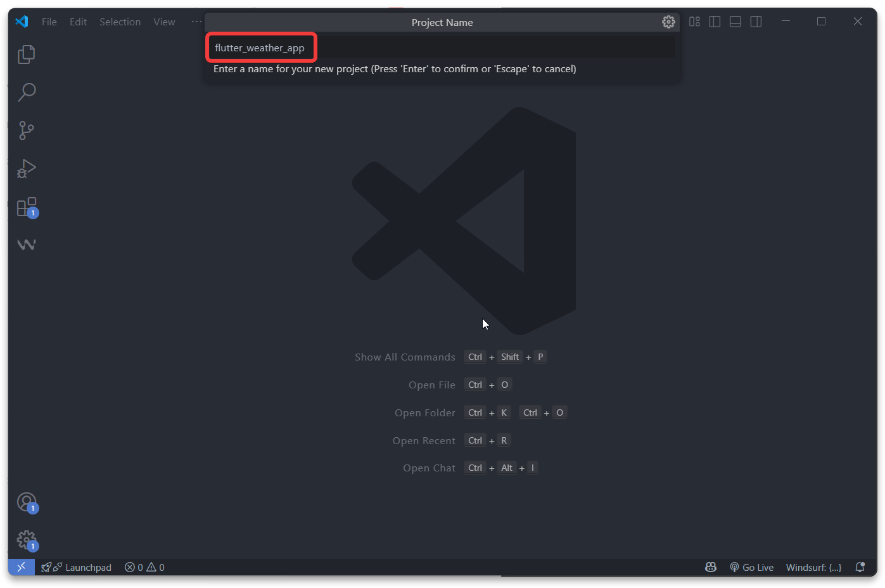Open the Selection menu

[120, 22]
